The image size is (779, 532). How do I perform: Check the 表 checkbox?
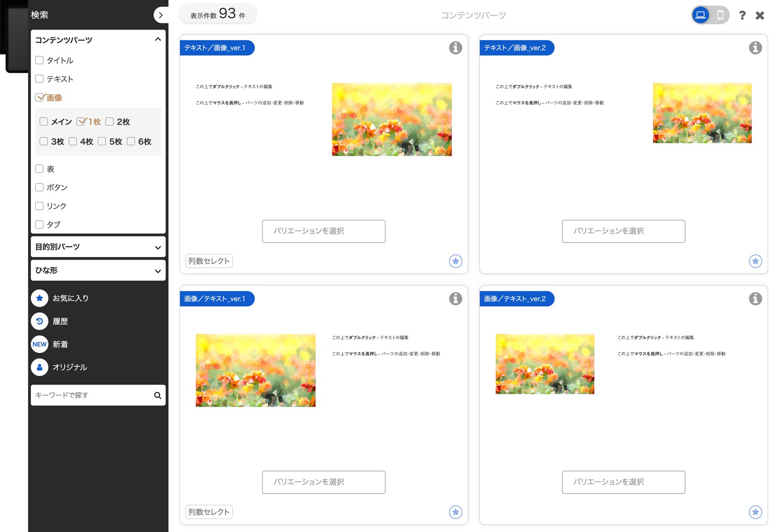(x=39, y=168)
